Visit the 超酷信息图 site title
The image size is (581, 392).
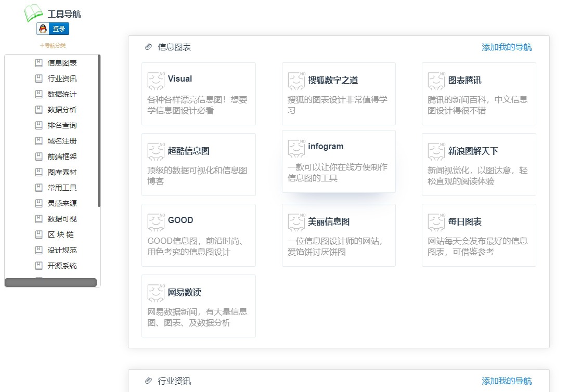[189, 151]
